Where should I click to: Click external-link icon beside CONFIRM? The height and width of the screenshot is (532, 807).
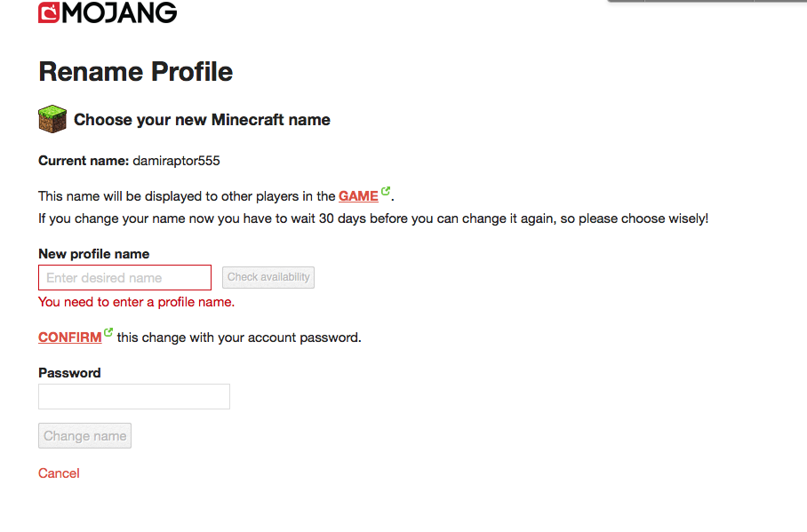click(108, 332)
